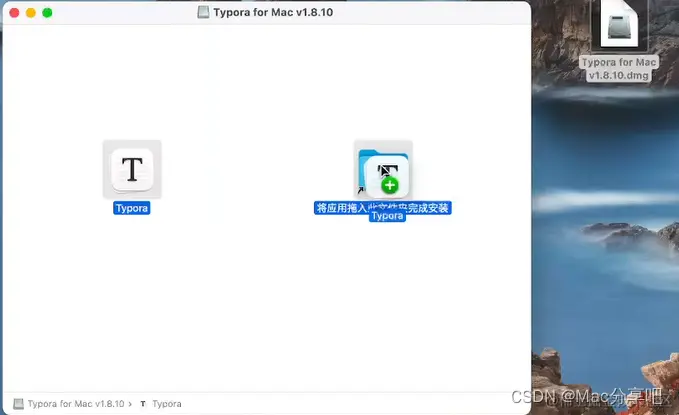Click Typora for Mac v1.8.10 in path bar
679x415 pixels.
pyautogui.click(x=76, y=404)
